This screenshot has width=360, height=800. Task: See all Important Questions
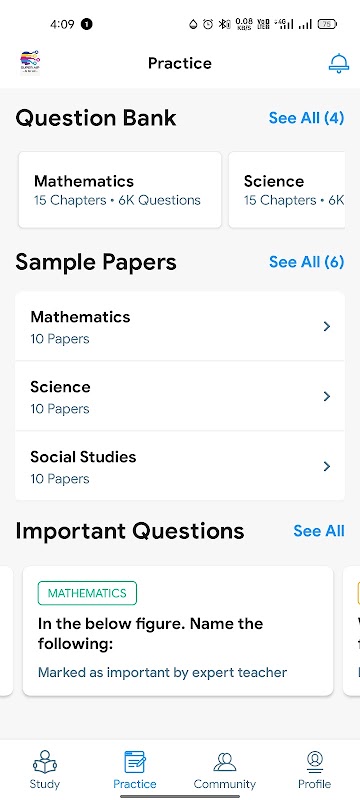[x=319, y=531]
